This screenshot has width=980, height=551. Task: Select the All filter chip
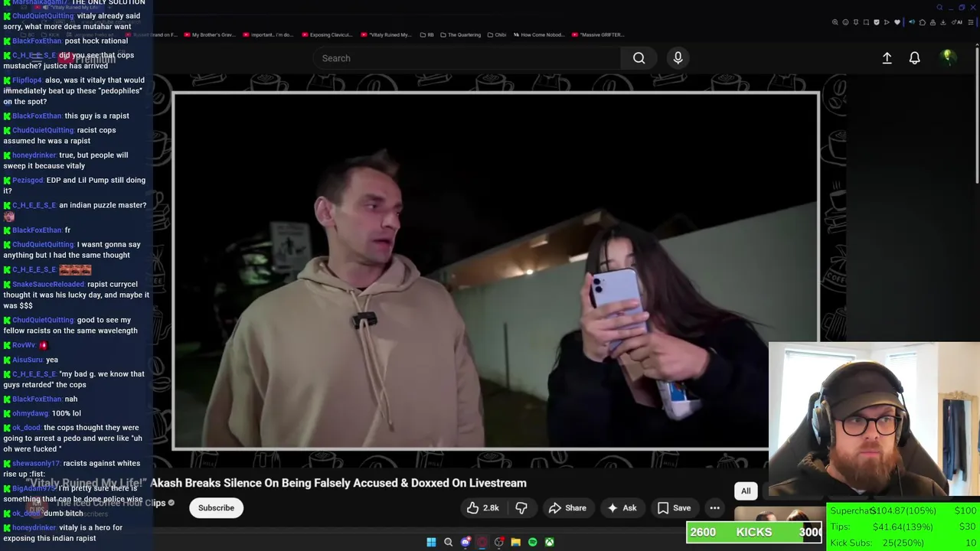(746, 491)
